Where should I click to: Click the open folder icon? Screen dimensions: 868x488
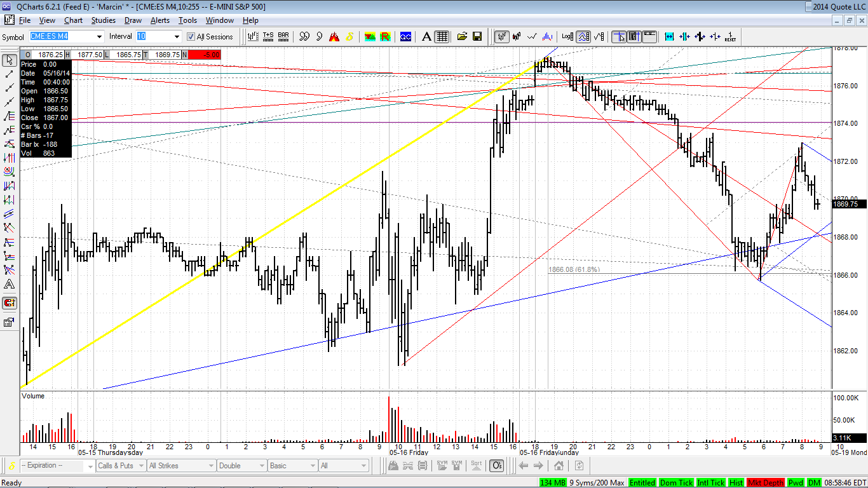[462, 36]
